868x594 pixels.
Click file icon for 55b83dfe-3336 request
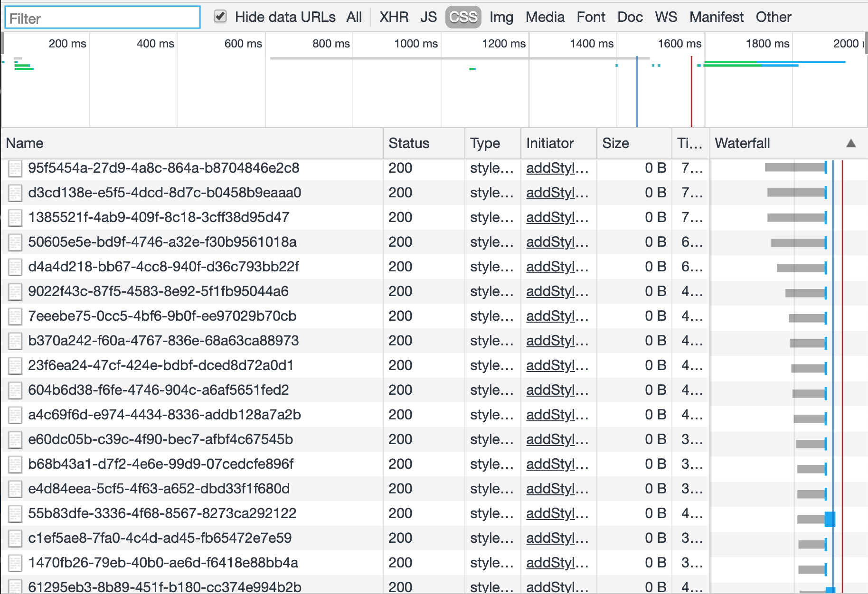15,514
